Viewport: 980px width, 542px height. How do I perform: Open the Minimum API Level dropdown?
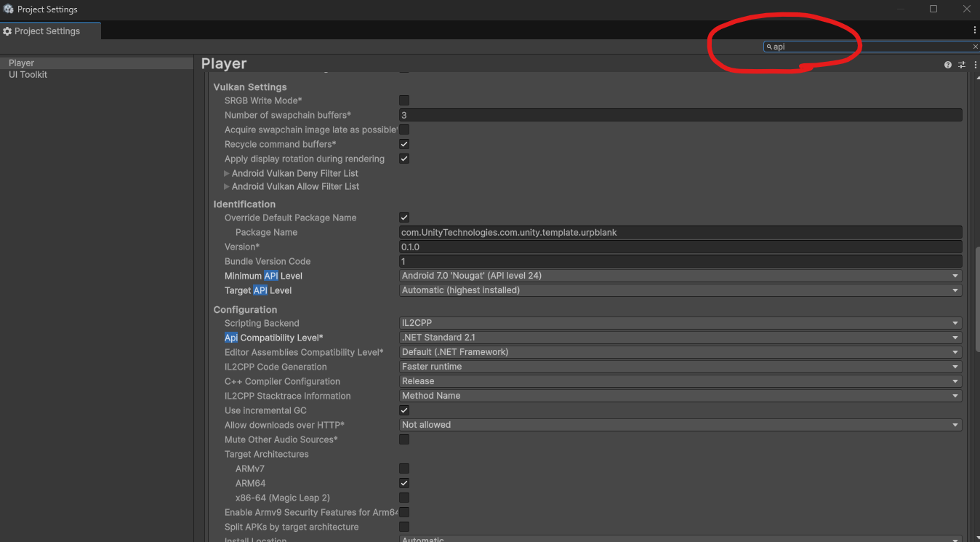[680, 276]
